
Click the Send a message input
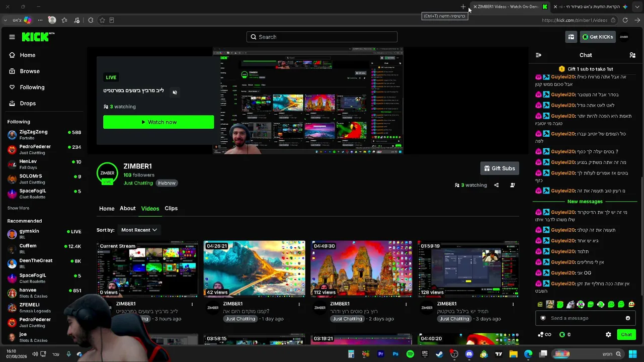pos(585,318)
